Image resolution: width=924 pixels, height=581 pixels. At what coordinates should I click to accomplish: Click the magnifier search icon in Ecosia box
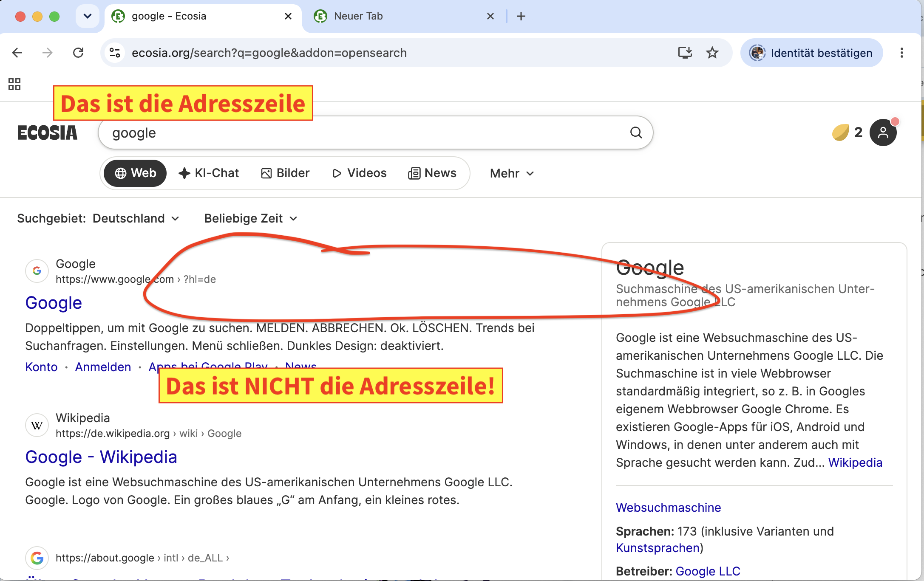pos(636,133)
